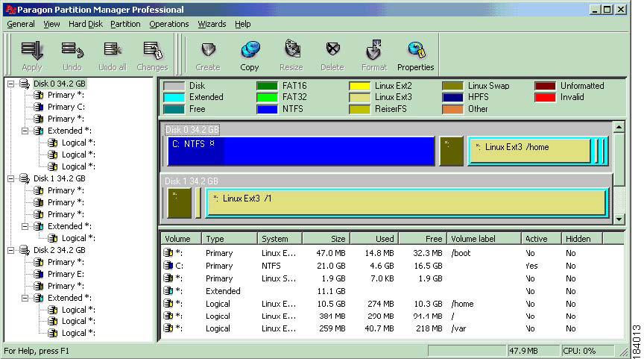Sort by the Used column header

click(x=374, y=239)
